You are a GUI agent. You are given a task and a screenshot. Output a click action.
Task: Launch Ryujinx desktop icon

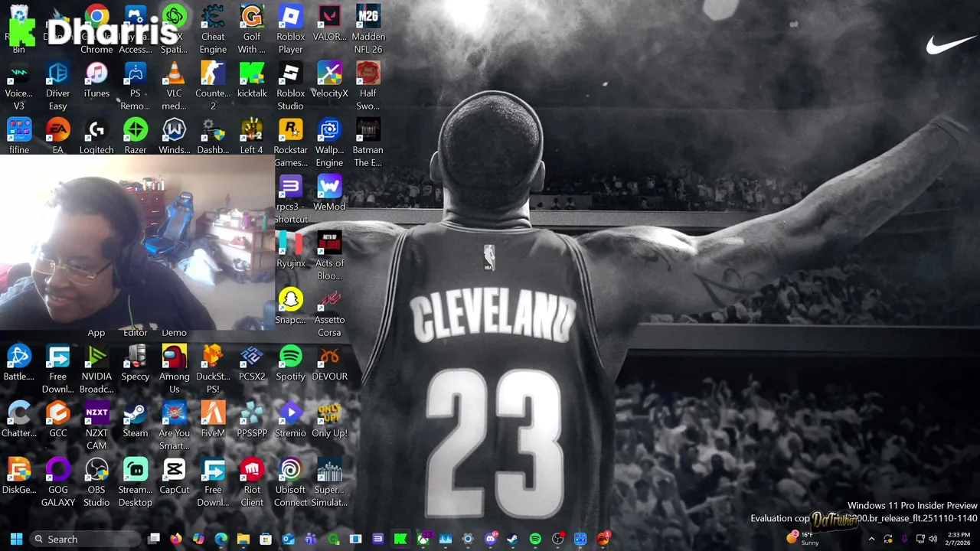pos(291,249)
